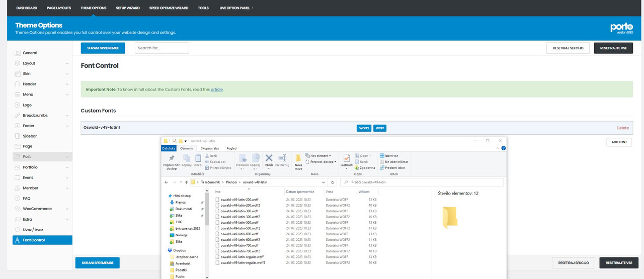The image size is (644, 279).
Task: Open Lastnosti properties icon
Action: tap(347, 158)
